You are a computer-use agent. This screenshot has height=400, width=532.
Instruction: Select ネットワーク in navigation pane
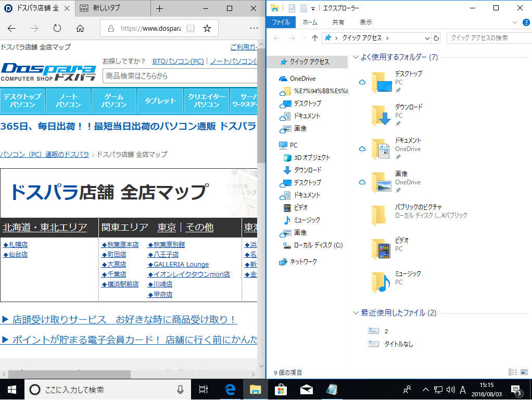pyautogui.click(x=298, y=262)
